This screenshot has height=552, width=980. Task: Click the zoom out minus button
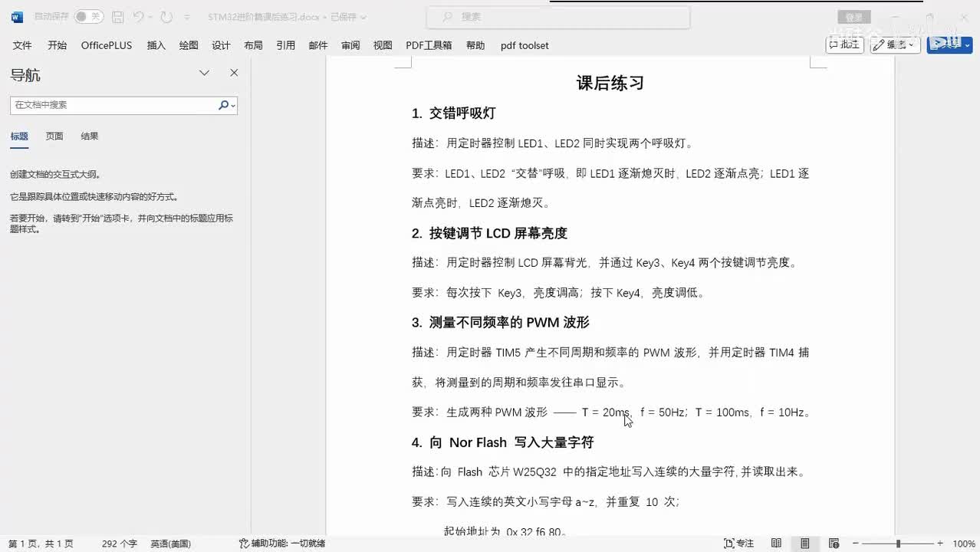click(x=856, y=544)
